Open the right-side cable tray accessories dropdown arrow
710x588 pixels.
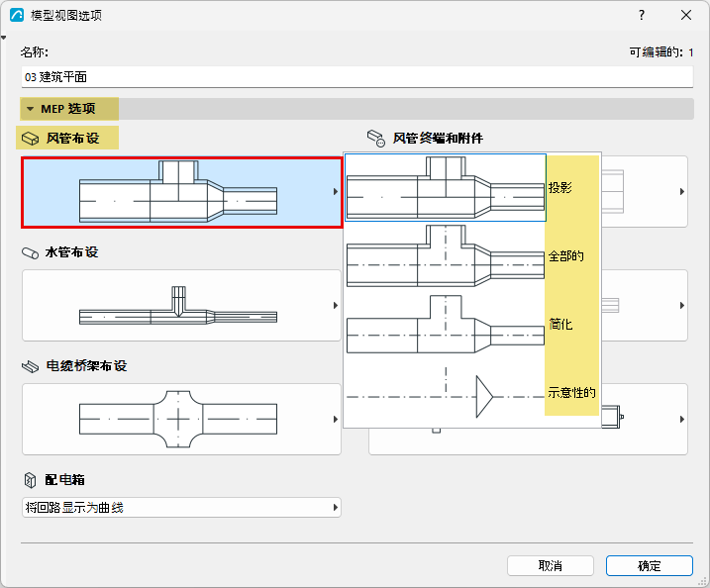point(682,419)
